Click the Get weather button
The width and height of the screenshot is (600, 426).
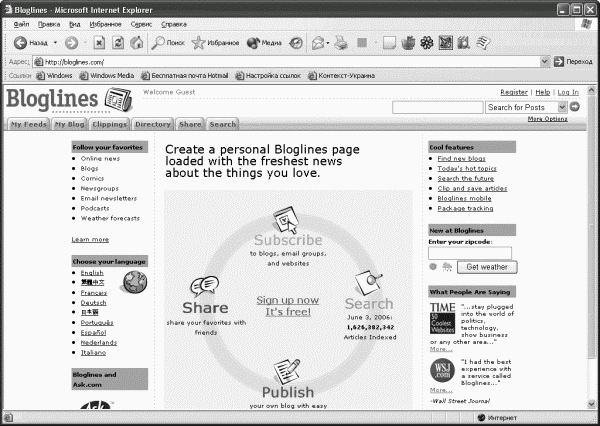pos(487,267)
